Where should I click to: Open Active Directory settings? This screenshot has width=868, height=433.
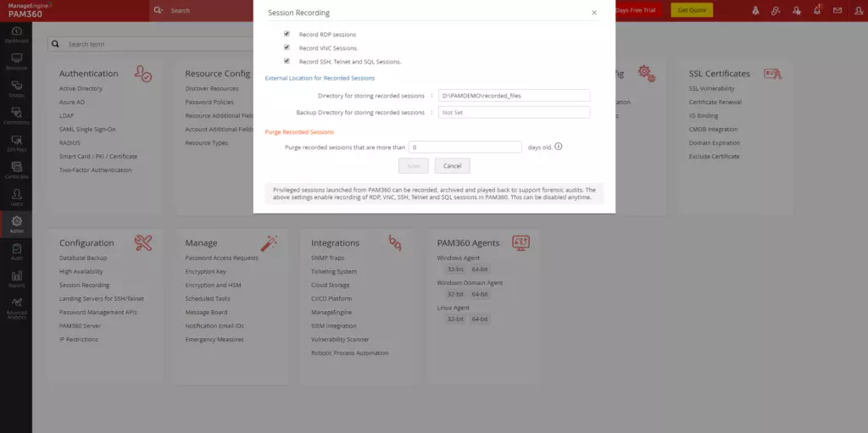tap(81, 89)
